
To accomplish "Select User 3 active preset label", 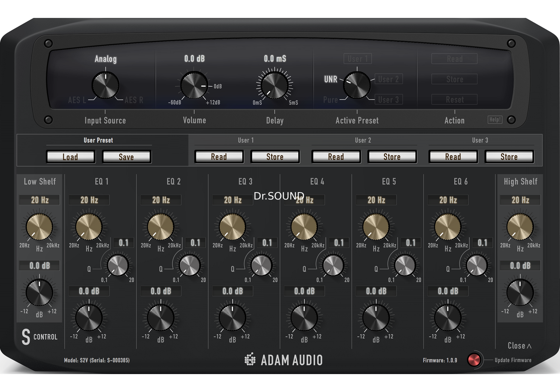I will point(389,100).
